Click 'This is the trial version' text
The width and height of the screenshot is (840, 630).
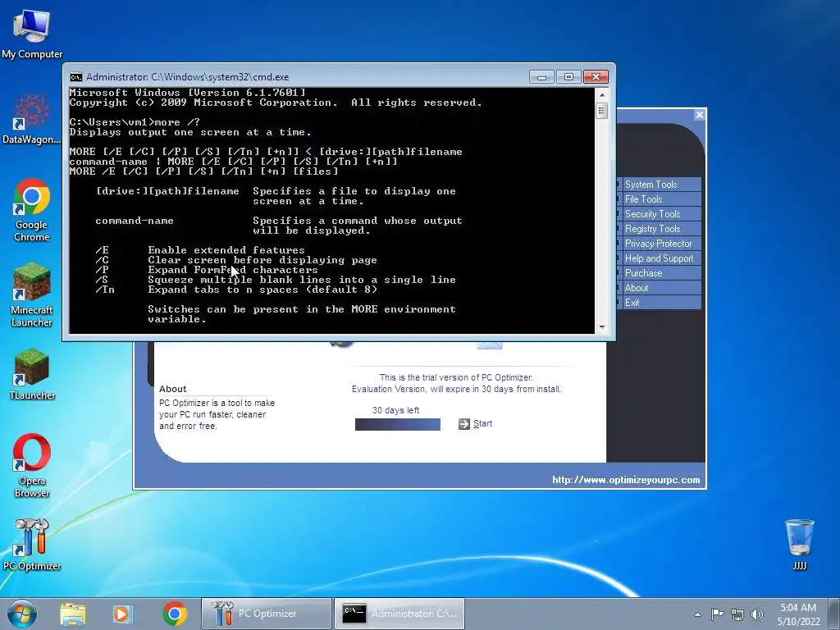click(456, 377)
